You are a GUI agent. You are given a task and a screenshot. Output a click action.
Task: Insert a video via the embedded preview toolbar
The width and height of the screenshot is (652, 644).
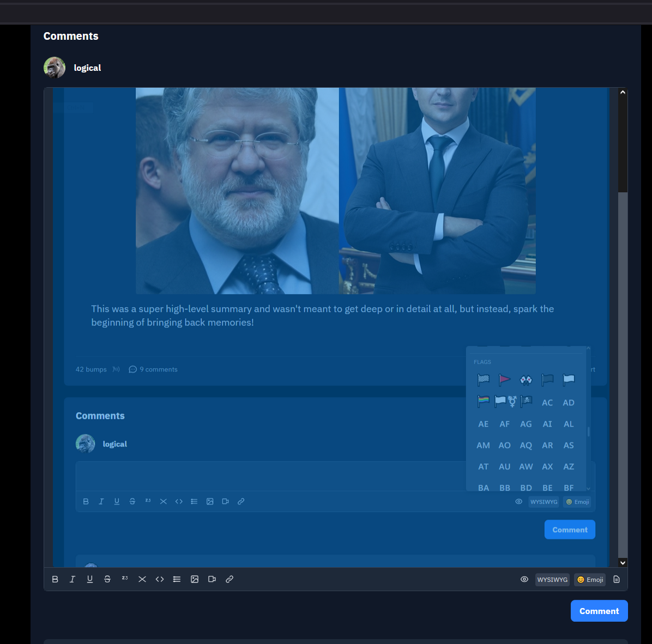click(225, 501)
